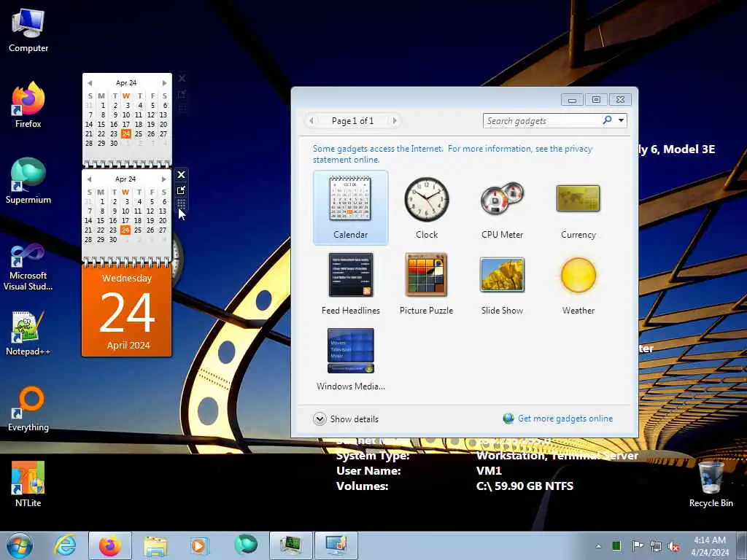Select the Currency gadget
Image resolution: width=747 pixels, height=560 pixels.
coord(578,208)
